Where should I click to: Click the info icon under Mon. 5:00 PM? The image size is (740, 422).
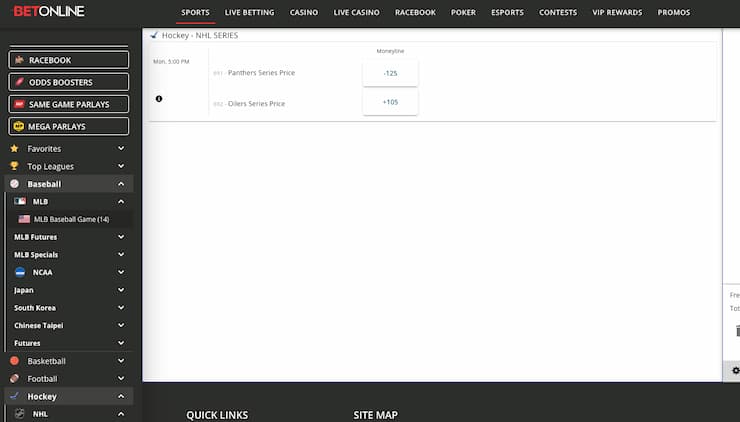click(159, 99)
